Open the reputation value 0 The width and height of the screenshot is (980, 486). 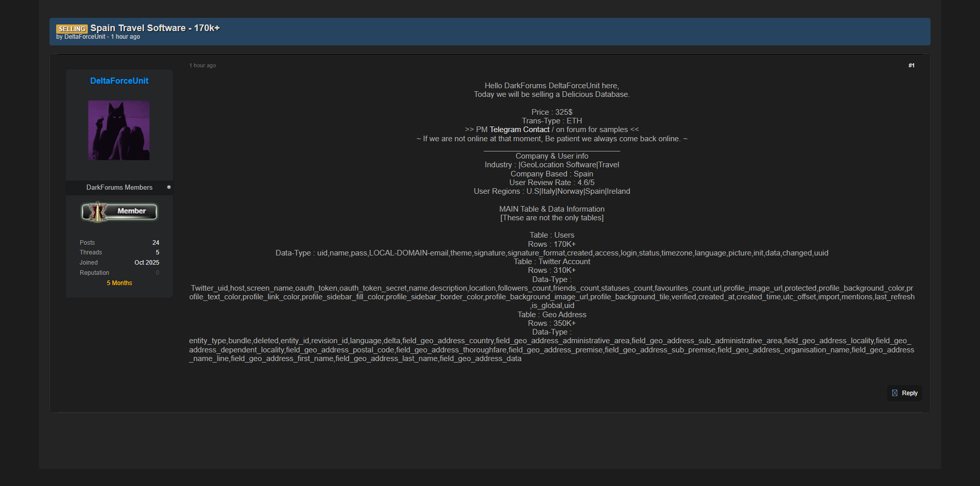157,273
